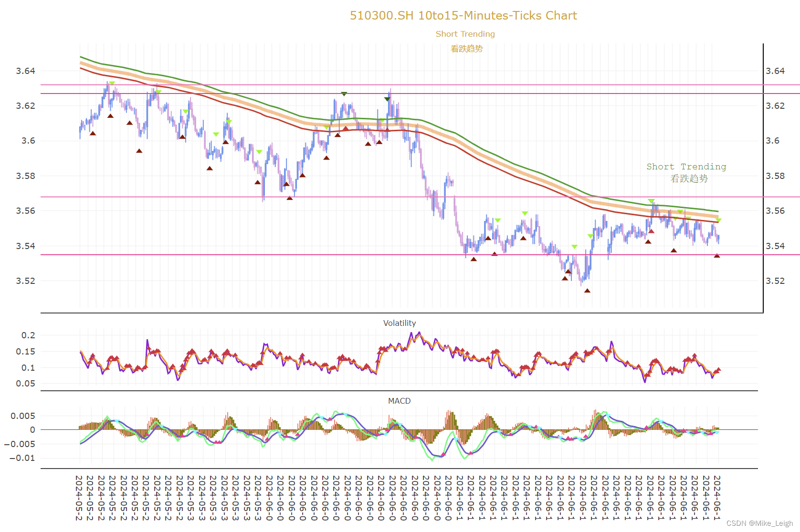Click the 3.56 tick on the right price axis

click(x=775, y=211)
